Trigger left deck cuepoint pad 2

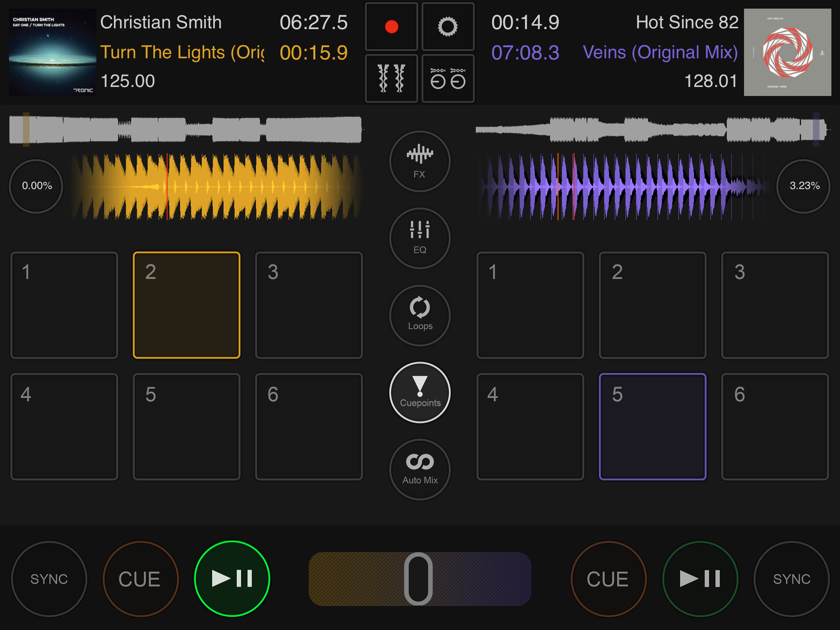(x=187, y=305)
